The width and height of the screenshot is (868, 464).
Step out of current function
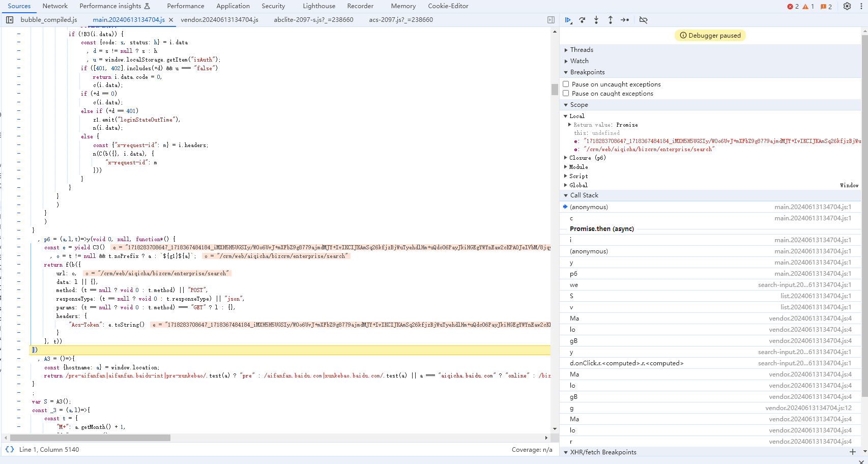(x=611, y=20)
